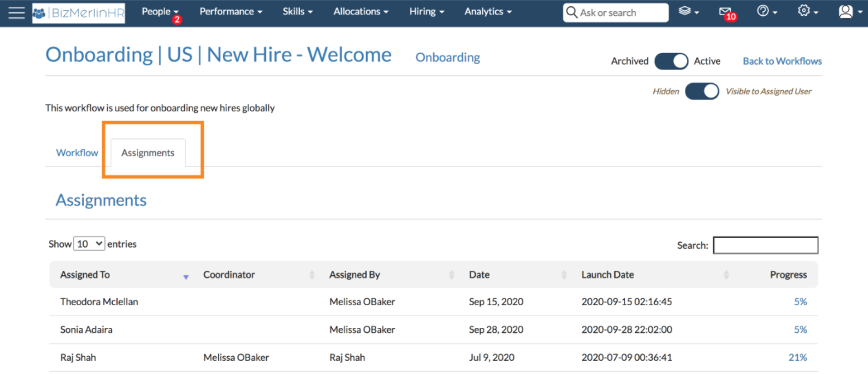868x374 pixels.
Task: Open the 5% progress link for Theodora Mclellan
Action: 800,302
